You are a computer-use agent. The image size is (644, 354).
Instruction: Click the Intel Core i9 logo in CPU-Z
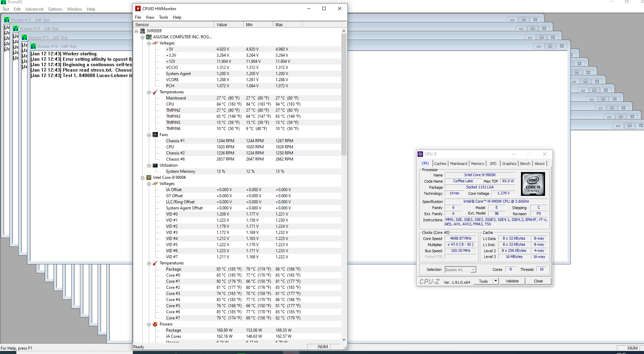click(532, 184)
